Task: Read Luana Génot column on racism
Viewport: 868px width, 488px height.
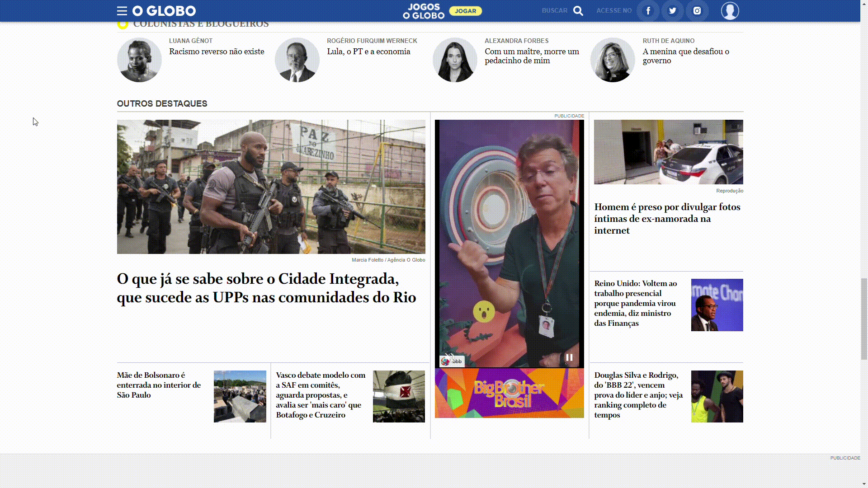Action: [x=217, y=52]
